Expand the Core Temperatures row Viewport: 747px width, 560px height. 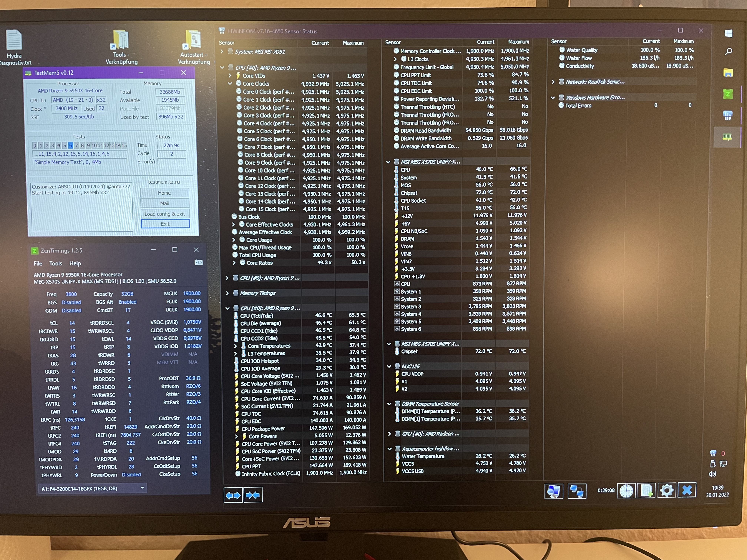235,346
